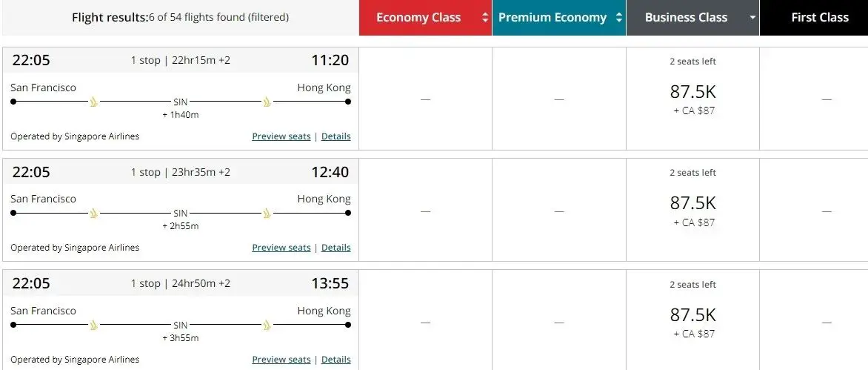Viewport: 868px width, 370px height.
Task: Choose 87.5K Business fare for 13:55 arrival
Action: point(692,315)
